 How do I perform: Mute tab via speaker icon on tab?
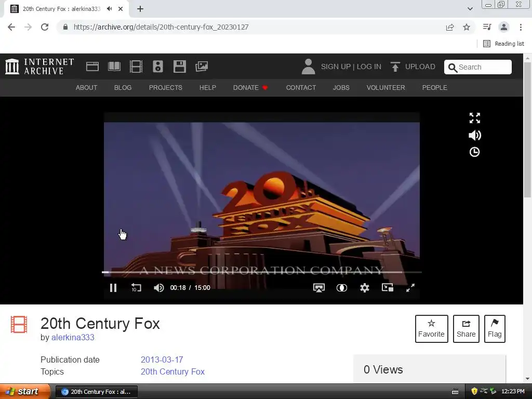(109, 9)
